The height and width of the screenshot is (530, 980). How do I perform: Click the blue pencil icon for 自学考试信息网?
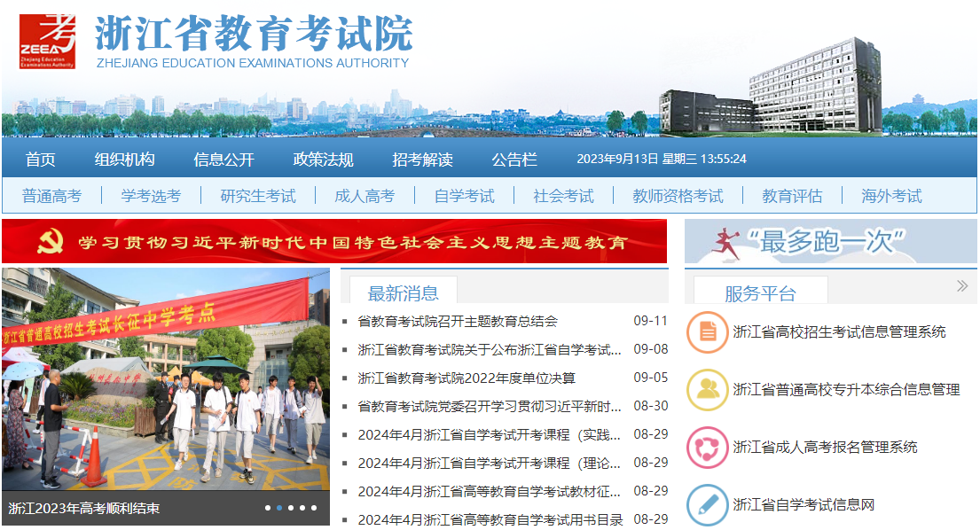[708, 505]
